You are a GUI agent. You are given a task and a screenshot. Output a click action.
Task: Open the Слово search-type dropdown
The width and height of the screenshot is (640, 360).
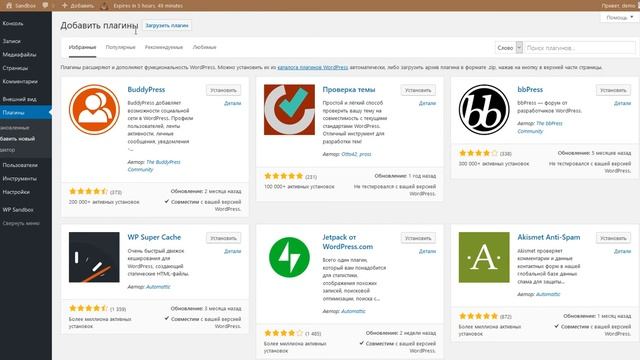(509, 48)
